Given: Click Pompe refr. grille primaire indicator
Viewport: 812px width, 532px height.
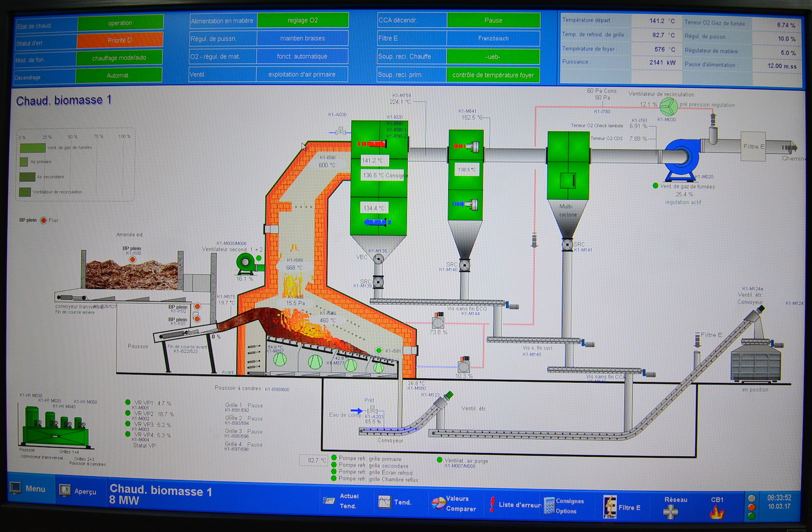Looking at the screenshot, I should pyautogui.click(x=334, y=458).
